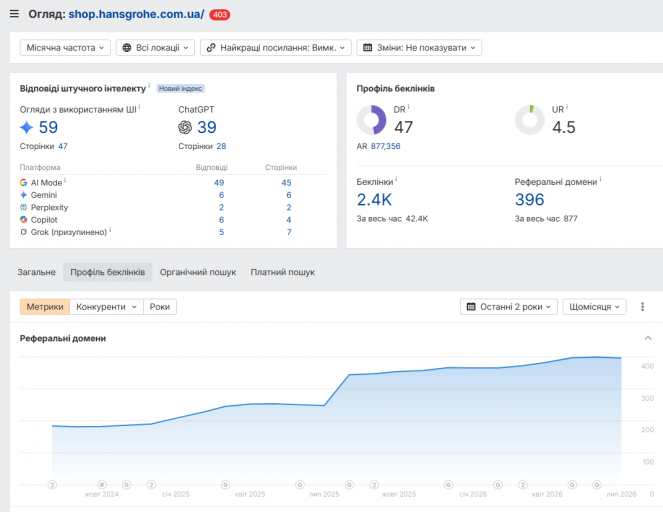This screenshot has width=663, height=512.
Task: Click the За весь час 877 text
Action: click(546, 219)
